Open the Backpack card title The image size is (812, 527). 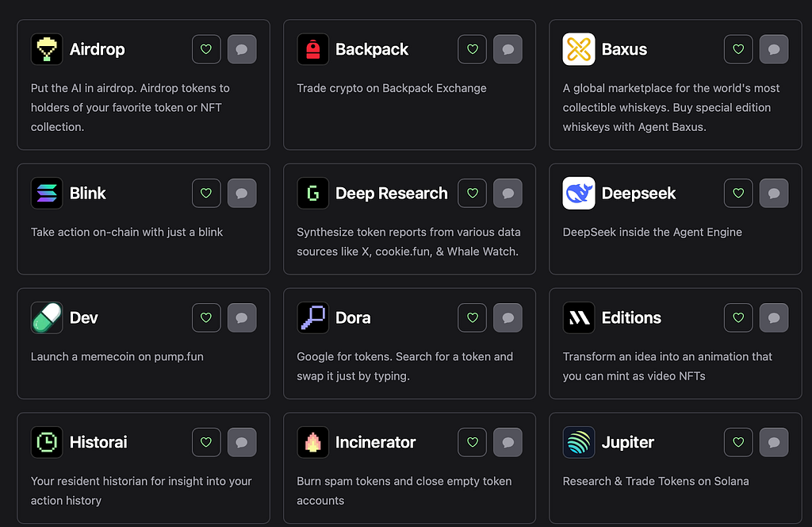372,49
